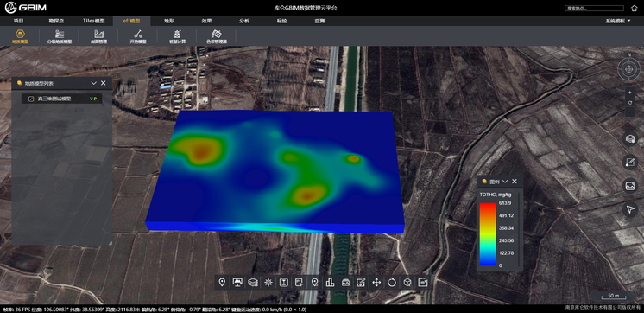The height and width of the screenshot is (313, 644).
Task: Collapse the 地质模型列表 panel chevron
Action: click(x=93, y=83)
